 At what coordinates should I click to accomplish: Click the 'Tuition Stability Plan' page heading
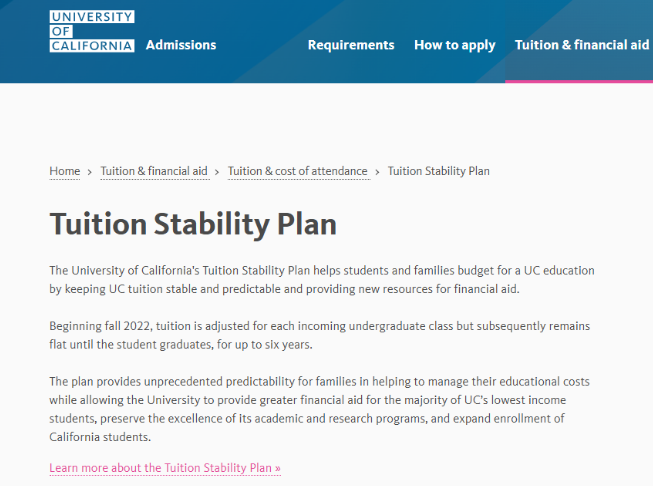pos(193,223)
